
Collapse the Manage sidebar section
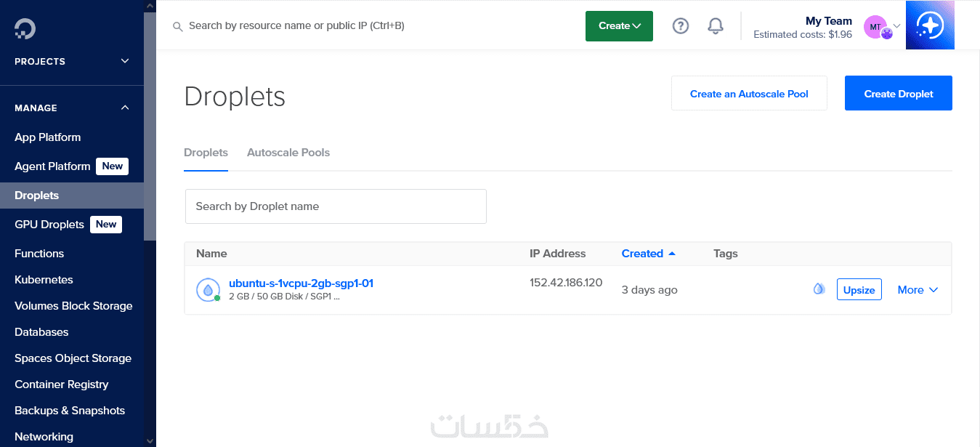coord(125,108)
